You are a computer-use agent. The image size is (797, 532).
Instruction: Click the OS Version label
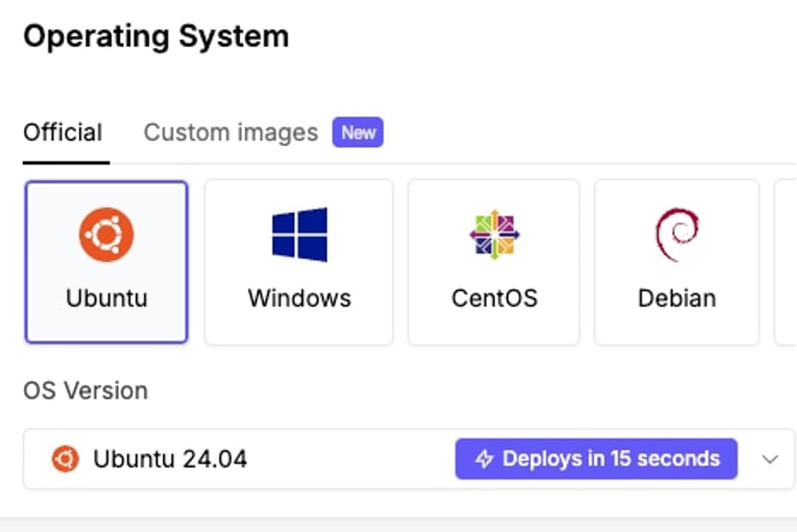tap(86, 391)
